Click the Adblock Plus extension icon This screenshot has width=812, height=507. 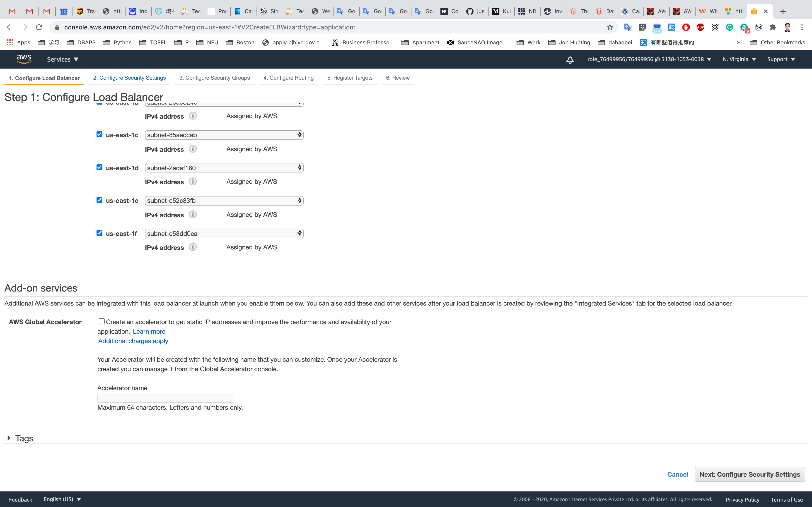coord(700,27)
